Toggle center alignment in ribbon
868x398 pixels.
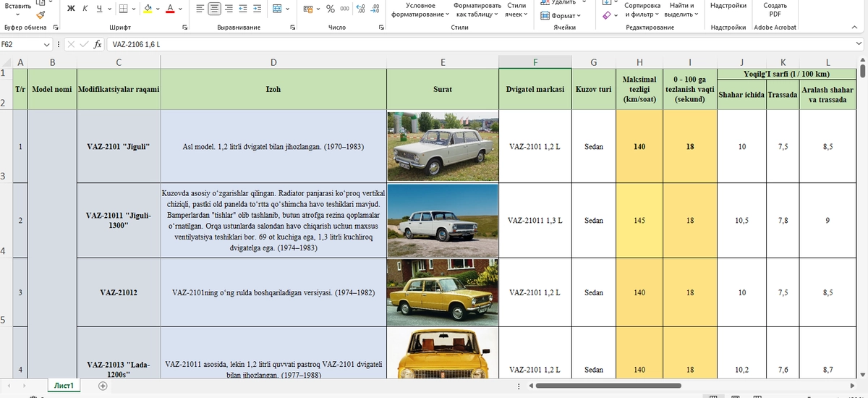click(x=215, y=9)
